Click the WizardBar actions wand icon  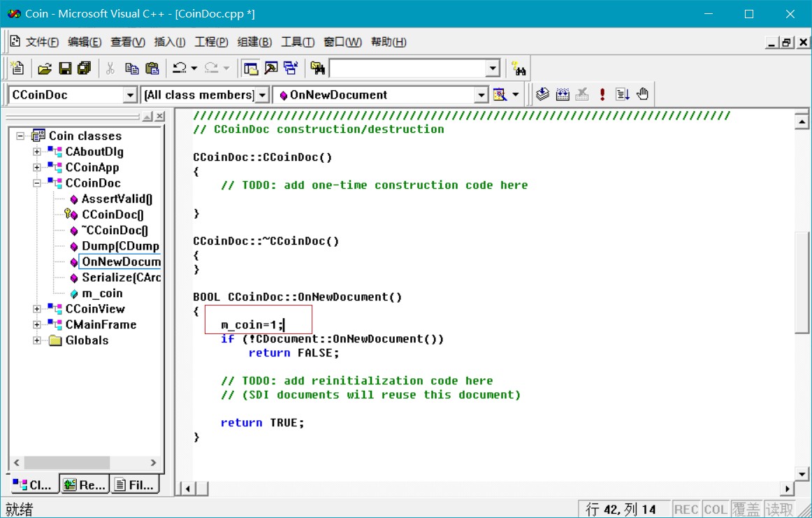pos(499,95)
